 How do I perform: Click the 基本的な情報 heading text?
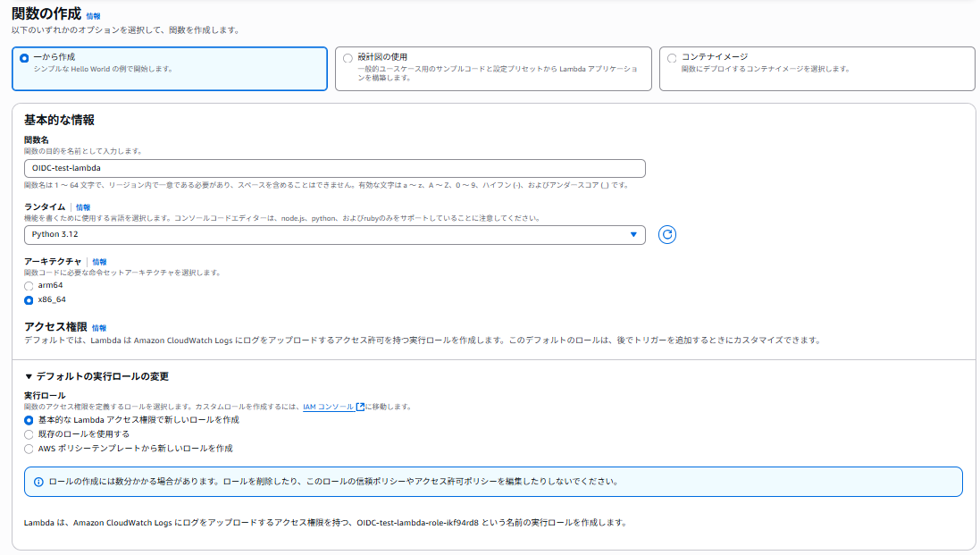point(59,120)
